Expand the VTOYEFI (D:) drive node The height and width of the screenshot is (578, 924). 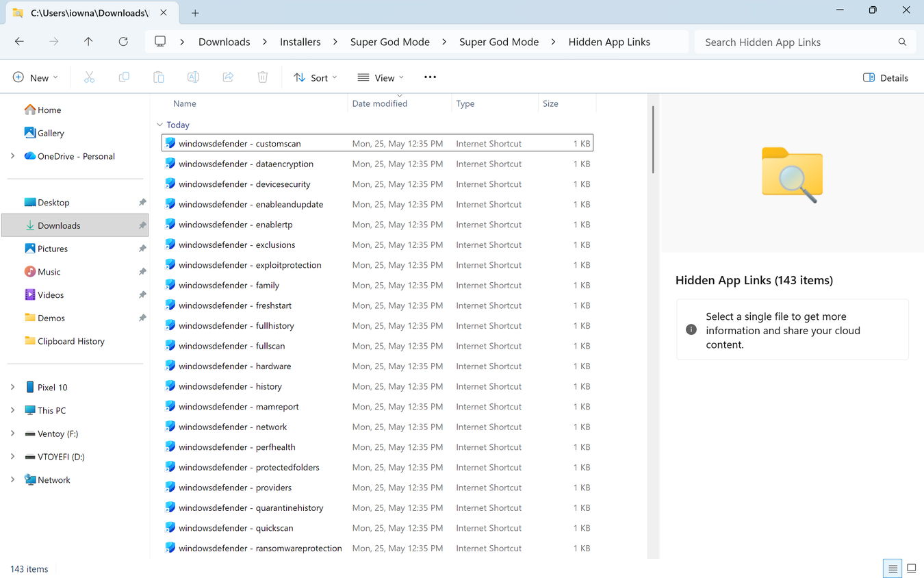click(x=12, y=457)
